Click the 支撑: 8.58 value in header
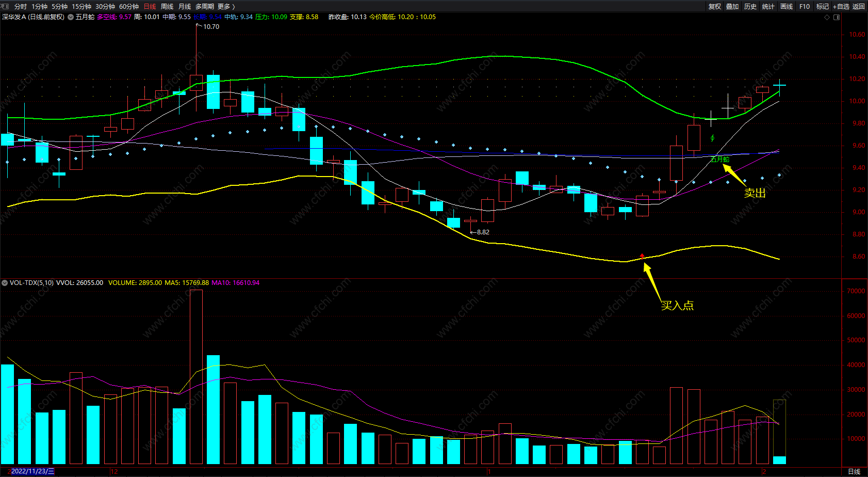 click(304, 17)
